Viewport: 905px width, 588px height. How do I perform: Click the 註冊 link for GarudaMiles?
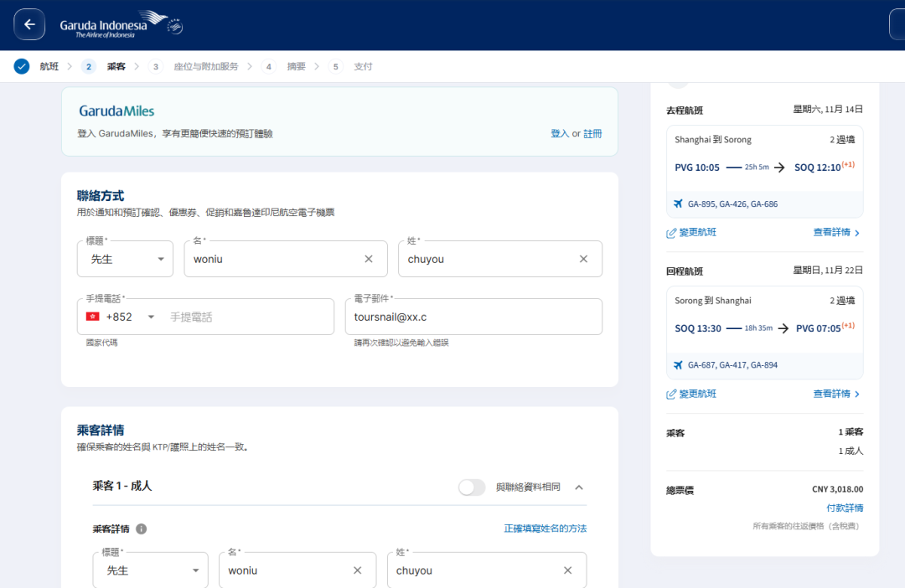click(x=592, y=133)
